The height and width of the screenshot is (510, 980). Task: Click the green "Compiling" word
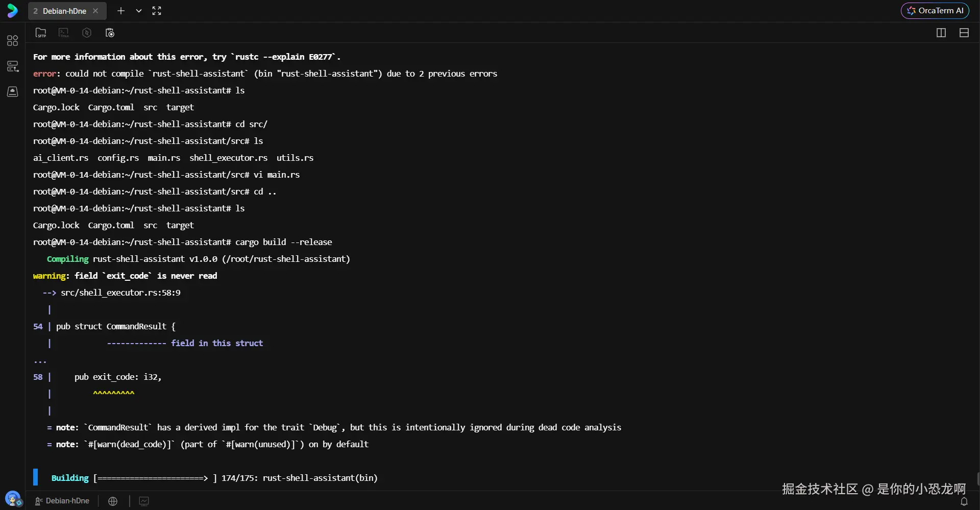tap(67, 259)
